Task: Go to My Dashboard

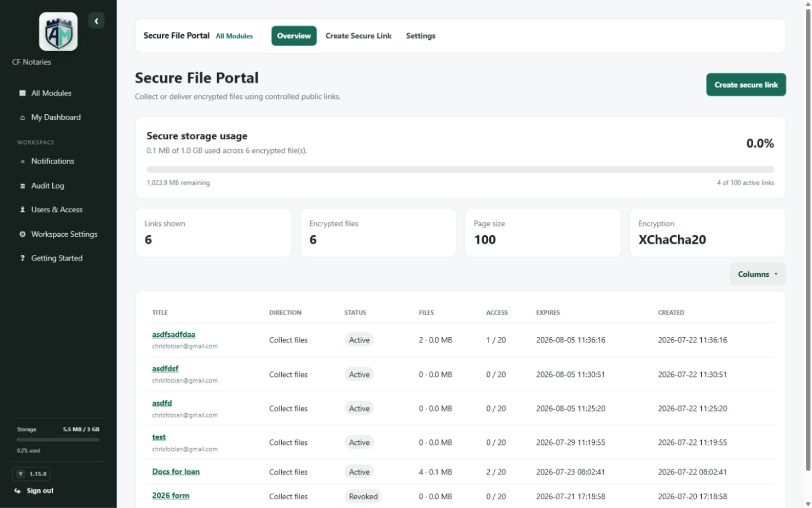Action: (56, 117)
